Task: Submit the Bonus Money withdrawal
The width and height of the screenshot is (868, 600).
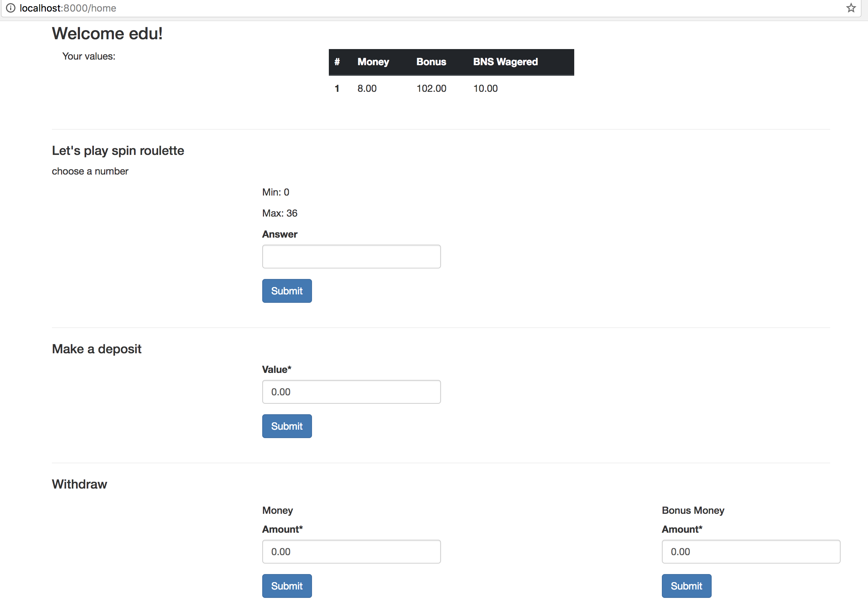Action: (686, 586)
